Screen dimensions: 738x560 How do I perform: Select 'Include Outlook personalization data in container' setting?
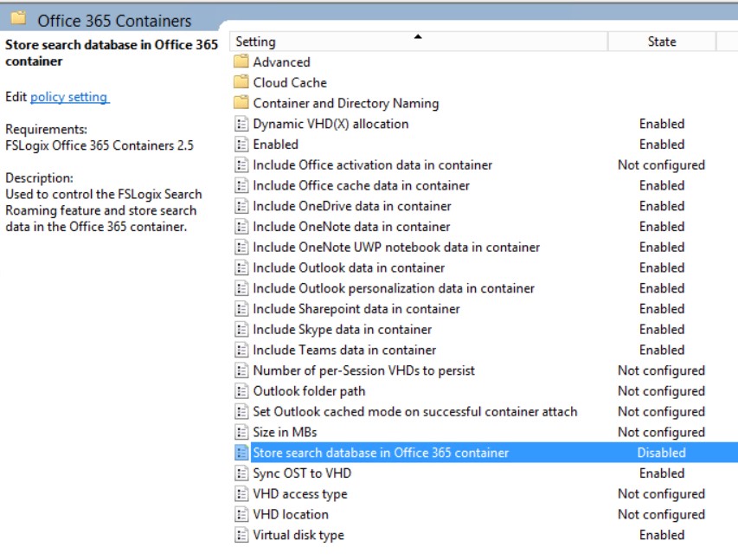[x=394, y=288]
